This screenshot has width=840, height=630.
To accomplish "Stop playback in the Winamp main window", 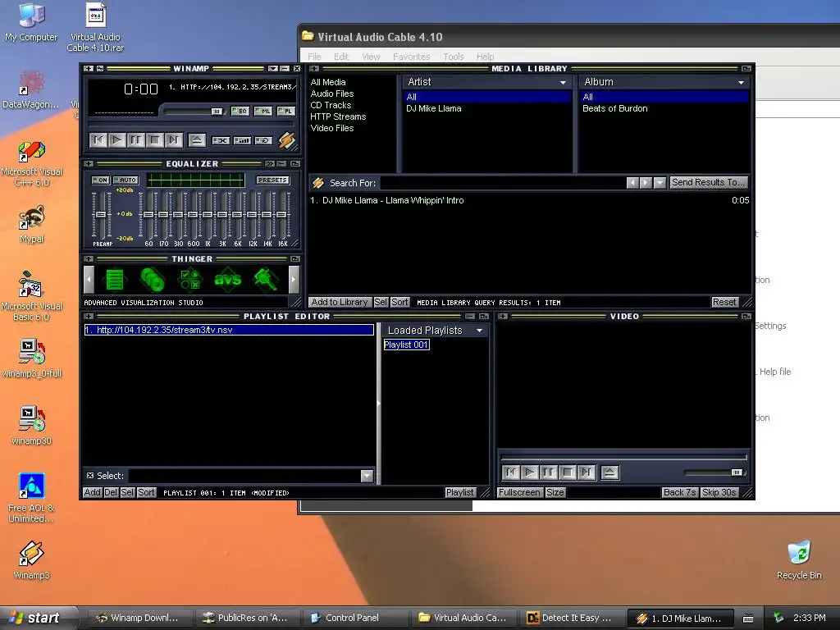I will pos(154,140).
